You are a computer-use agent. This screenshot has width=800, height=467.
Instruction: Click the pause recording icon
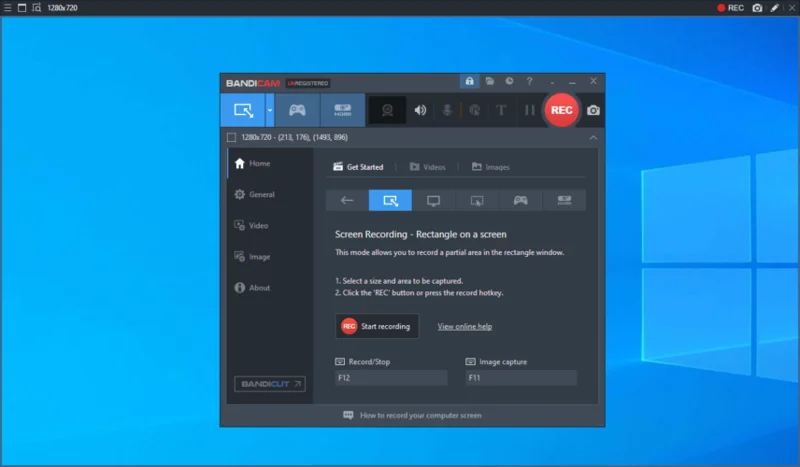pyautogui.click(x=530, y=110)
